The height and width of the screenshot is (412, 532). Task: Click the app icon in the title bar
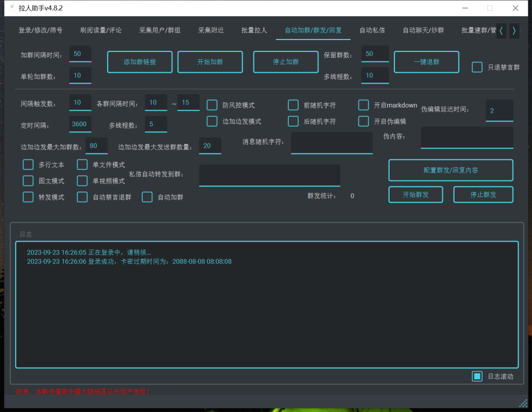12,7
